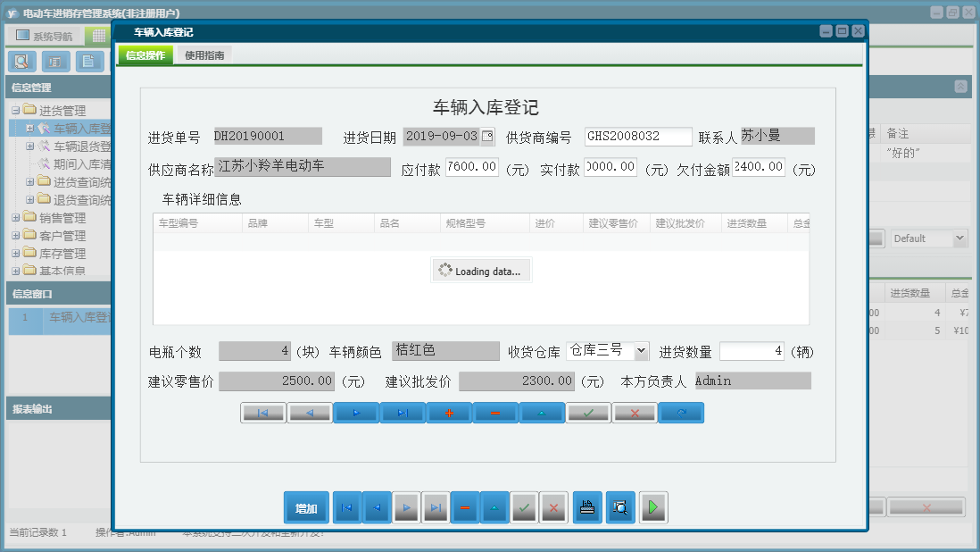
Task: Expand the 退货查询统计 tree node
Action: pyautogui.click(x=29, y=199)
